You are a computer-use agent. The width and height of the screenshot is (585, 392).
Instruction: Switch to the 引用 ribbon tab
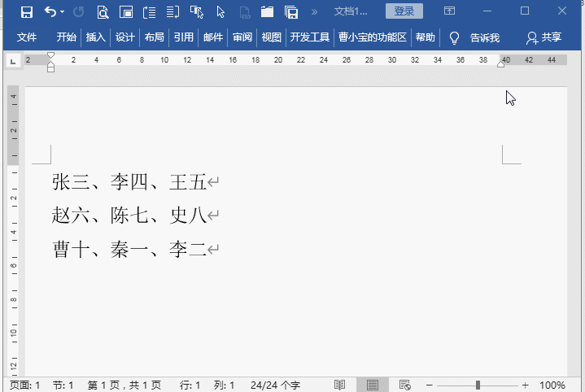tap(184, 37)
